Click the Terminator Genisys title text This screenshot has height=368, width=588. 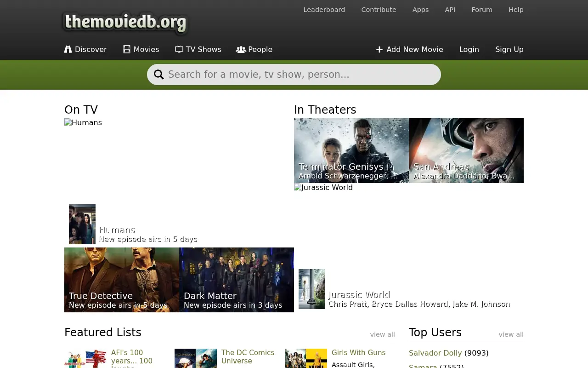[x=341, y=167]
